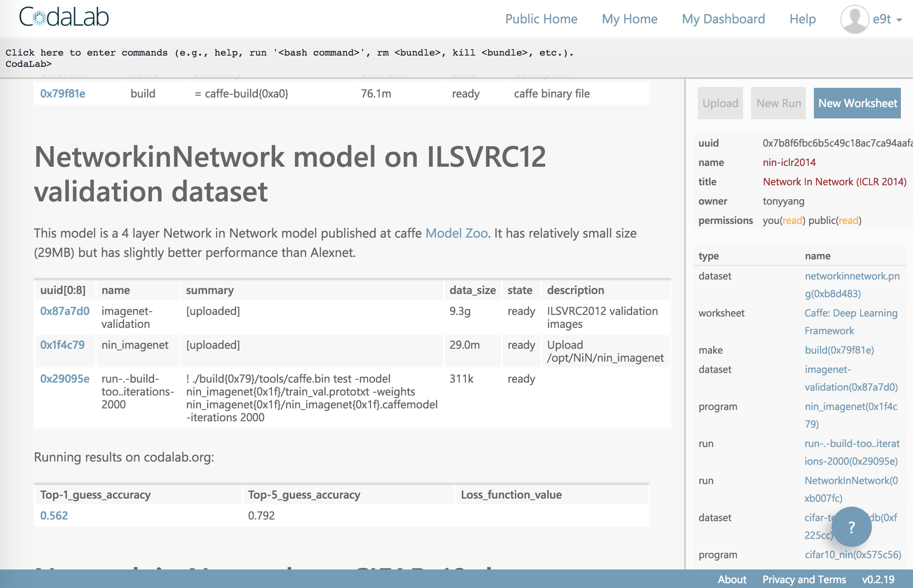
Task: Expand the e9t user dropdown
Action: 887,19
